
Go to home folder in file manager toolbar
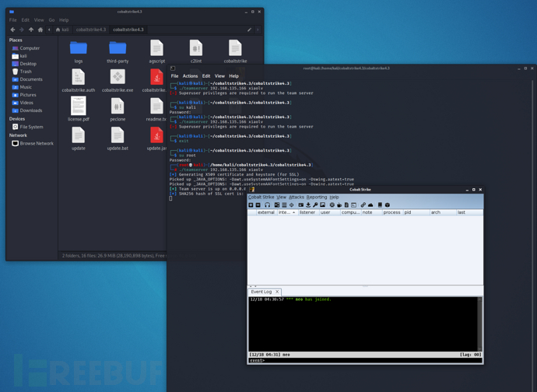[x=40, y=30]
